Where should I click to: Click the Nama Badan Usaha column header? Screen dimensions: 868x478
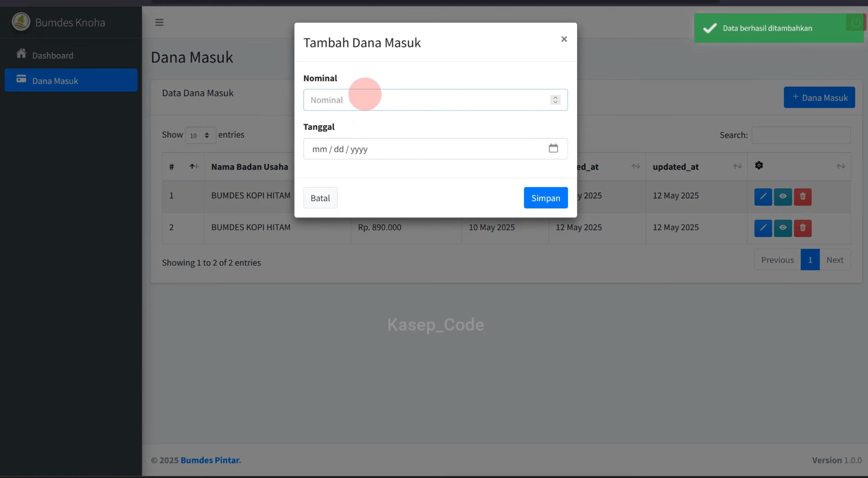tap(250, 167)
